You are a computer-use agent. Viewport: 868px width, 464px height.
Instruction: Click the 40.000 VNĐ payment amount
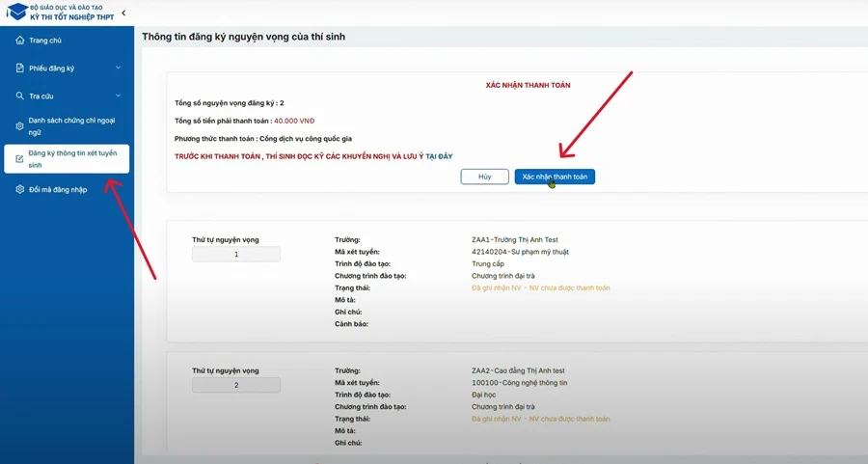294,121
